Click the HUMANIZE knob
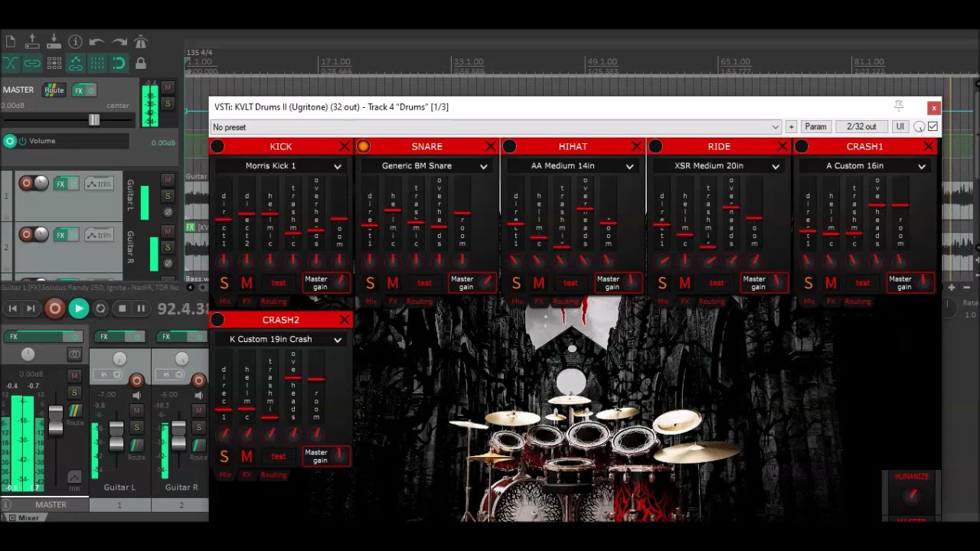 (x=911, y=496)
